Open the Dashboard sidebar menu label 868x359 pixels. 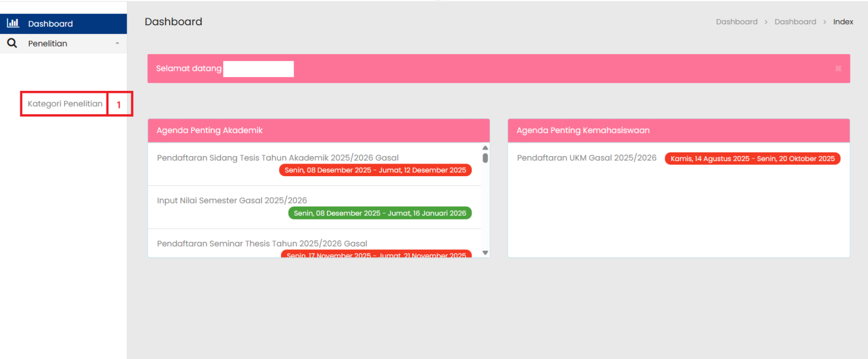click(50, 24)
